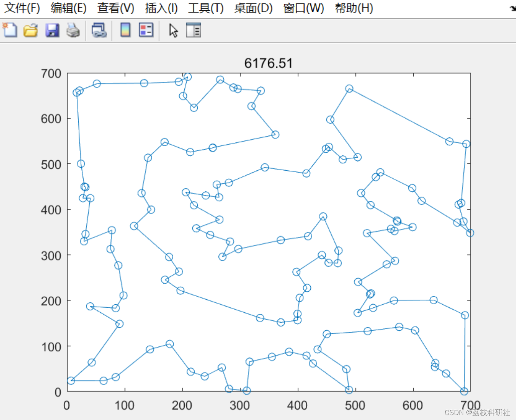Save the figure with the floppy icon
The height and width of the screenshot is (420, 516).
point(52,30)
